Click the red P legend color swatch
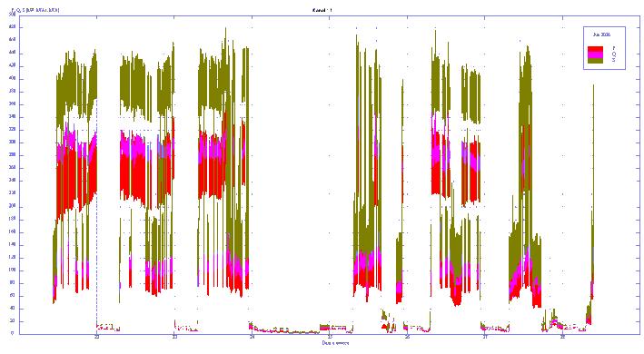This screenshot has height=354, width=644. [x=595, y=49]
